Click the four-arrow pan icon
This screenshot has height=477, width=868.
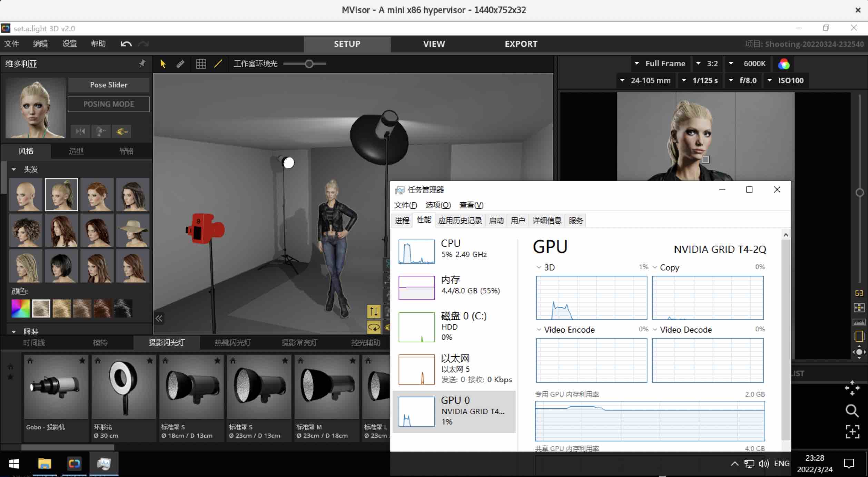[852, 388]
